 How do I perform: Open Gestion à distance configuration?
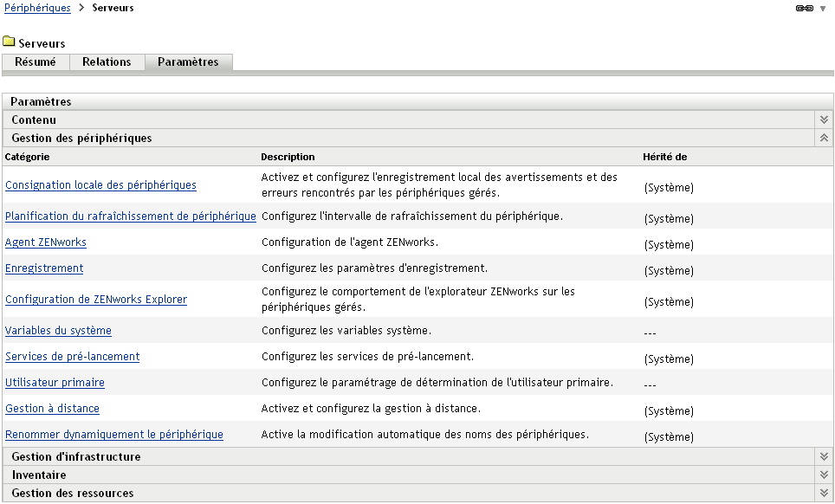pyautogui.click(x=52, y=408)
